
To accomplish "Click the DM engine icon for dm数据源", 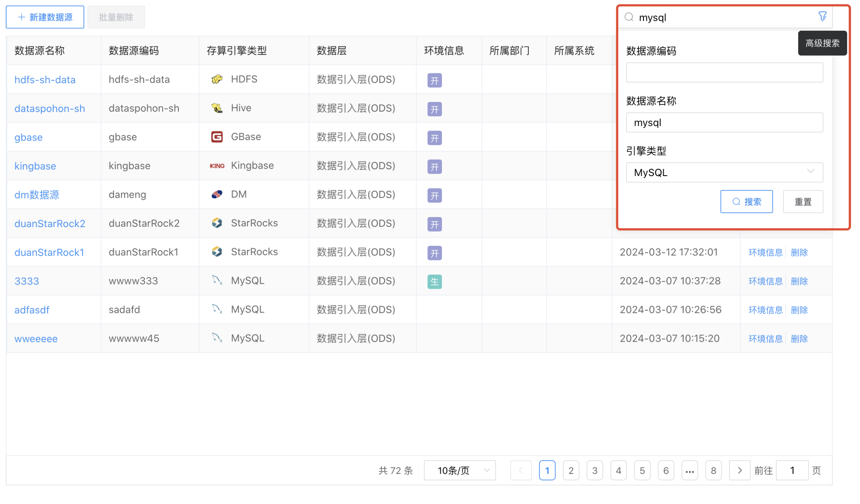I will click(x=217, y=194).
